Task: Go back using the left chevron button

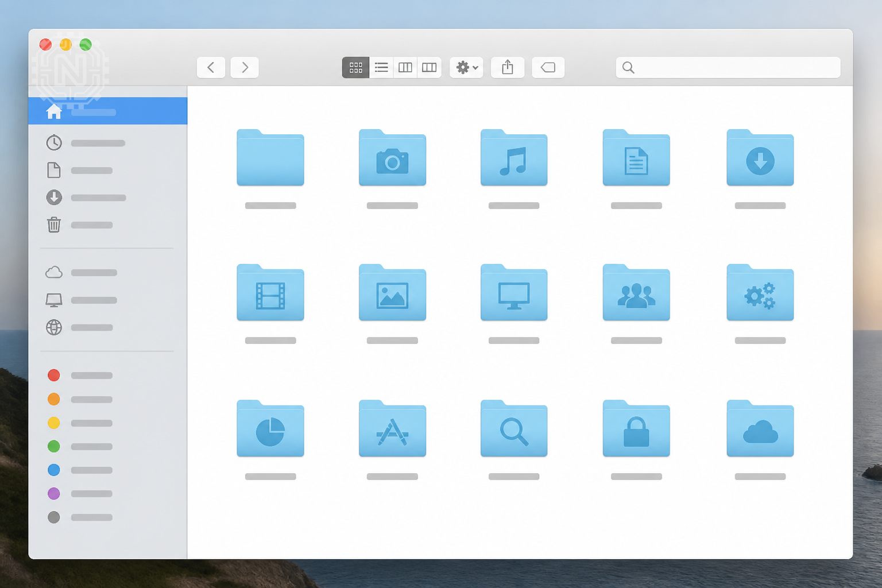Action: pyautogui.click(x=211, y=67)
